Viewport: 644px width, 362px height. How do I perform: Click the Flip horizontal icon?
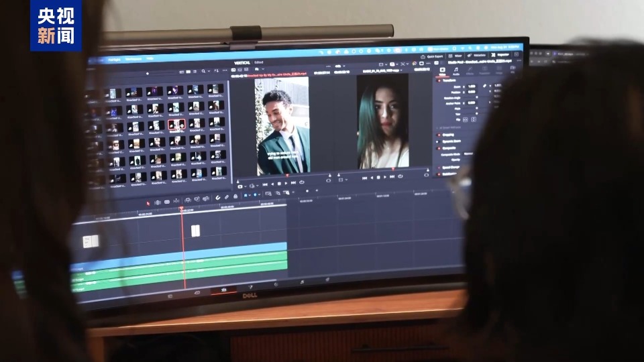pyautogui.click(x=466, y=119)
